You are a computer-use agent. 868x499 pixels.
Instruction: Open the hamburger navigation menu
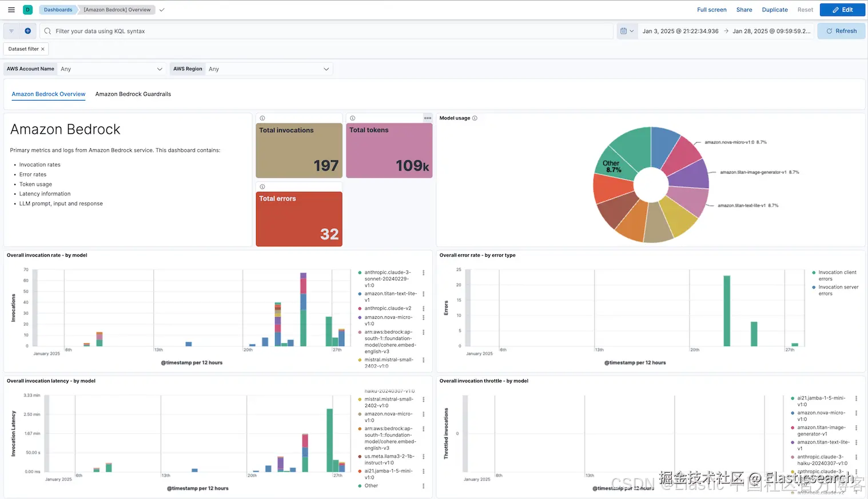[x=11, y=10]
